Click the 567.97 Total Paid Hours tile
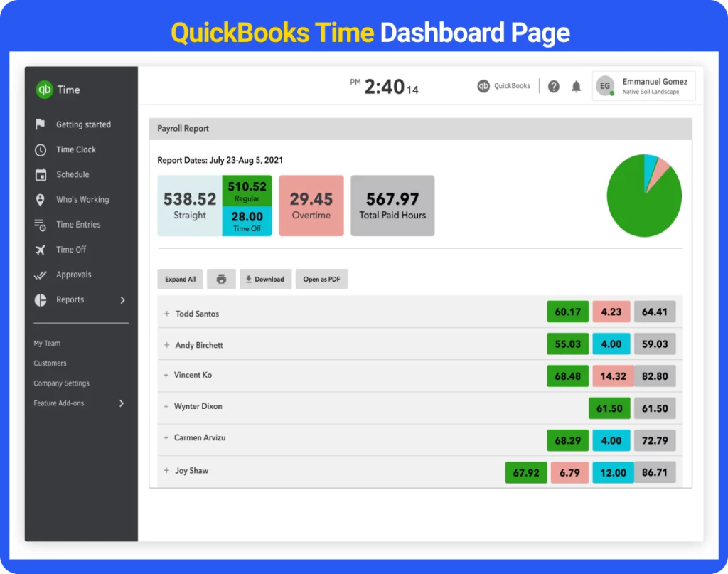Image resolution: width=728 pixels, height=574 pixels. 392,206
